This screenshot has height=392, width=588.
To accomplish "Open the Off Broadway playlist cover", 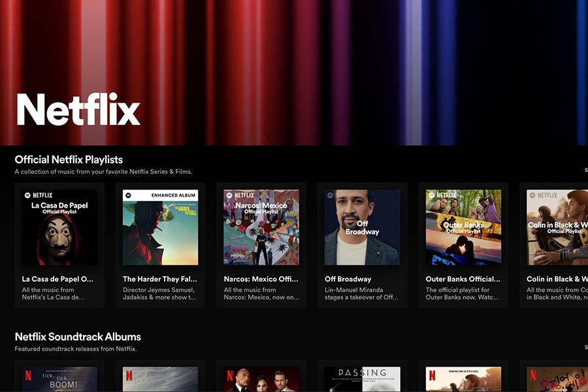I will tap(362, 227).
